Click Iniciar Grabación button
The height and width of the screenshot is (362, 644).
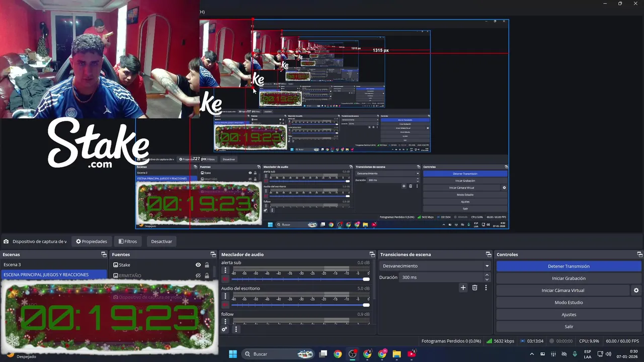coord(569,278)
